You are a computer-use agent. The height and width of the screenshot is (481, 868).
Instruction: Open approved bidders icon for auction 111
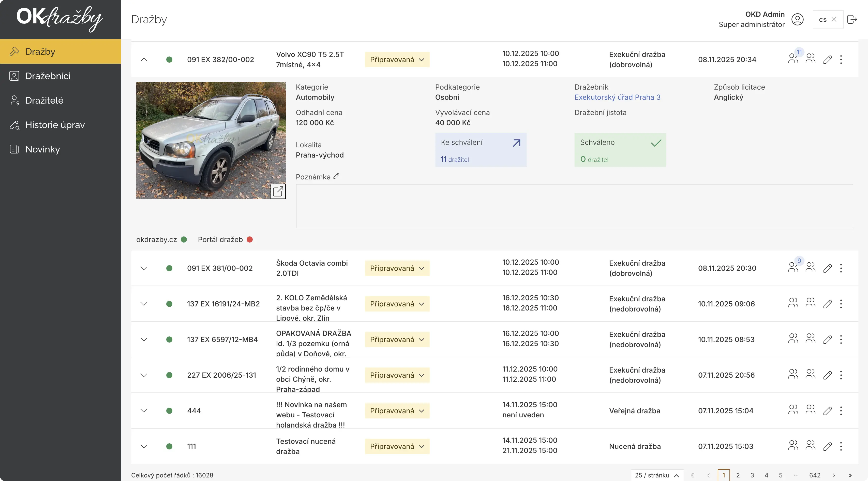[x=810, y=445]
